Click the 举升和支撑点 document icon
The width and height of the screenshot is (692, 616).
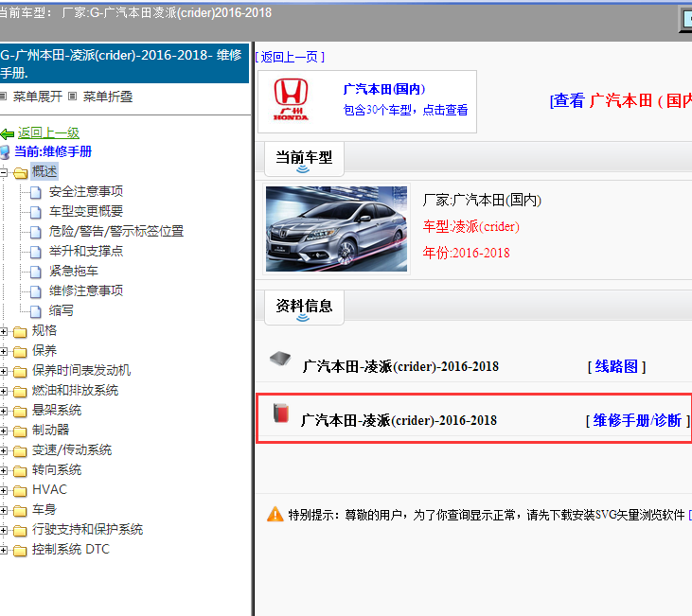click(36, 252)
